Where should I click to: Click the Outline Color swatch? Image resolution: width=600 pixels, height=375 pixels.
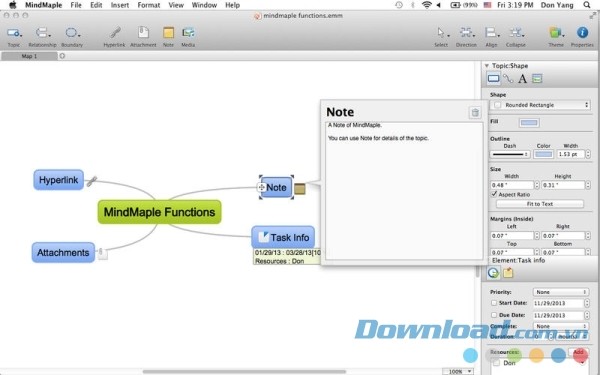(543, 154)
